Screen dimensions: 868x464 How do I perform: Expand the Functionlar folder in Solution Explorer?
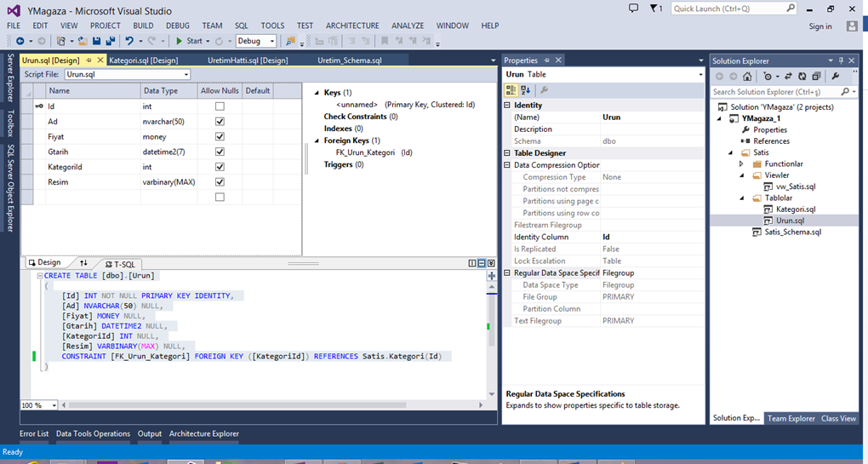click(742, 164)
